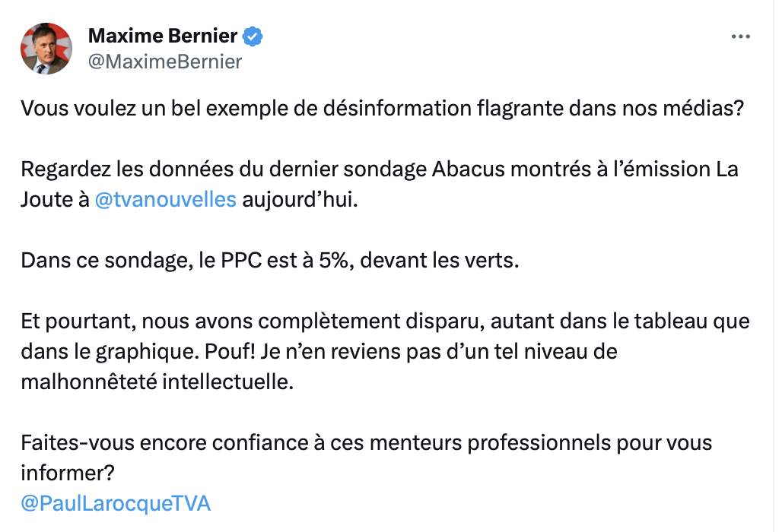Image resolution: width=782 pixels, height=532 pixels.
Task: Click the word "aujourd'hui." after the mention
Action: [x=300, y=200]
